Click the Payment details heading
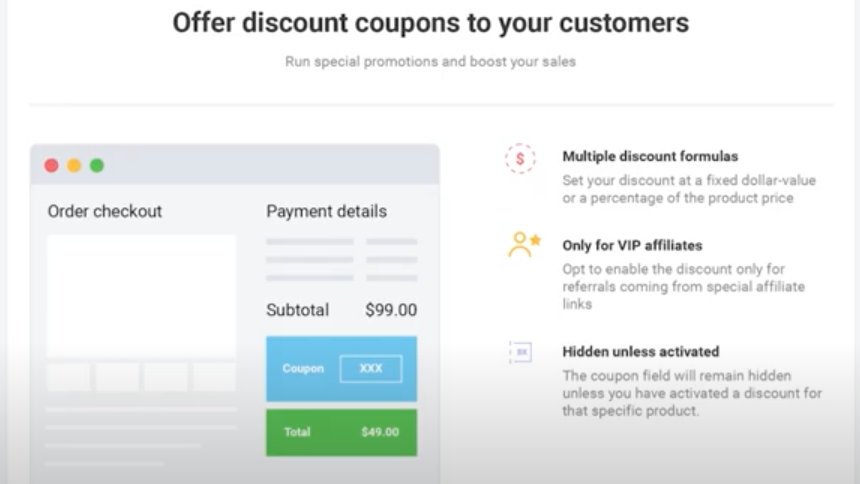The height and width of the screenshot is (484, 860). tap(326, 211)
